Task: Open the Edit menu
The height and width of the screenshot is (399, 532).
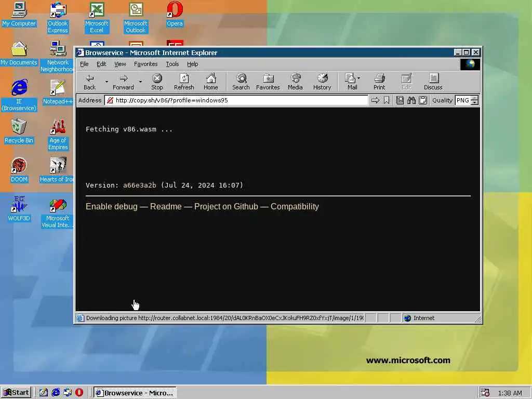Action: [101, 64]
